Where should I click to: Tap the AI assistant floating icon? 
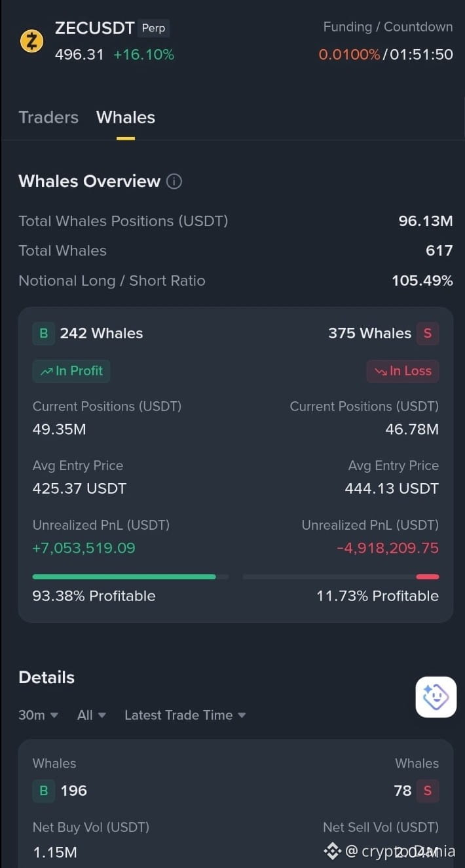point(436,697)
